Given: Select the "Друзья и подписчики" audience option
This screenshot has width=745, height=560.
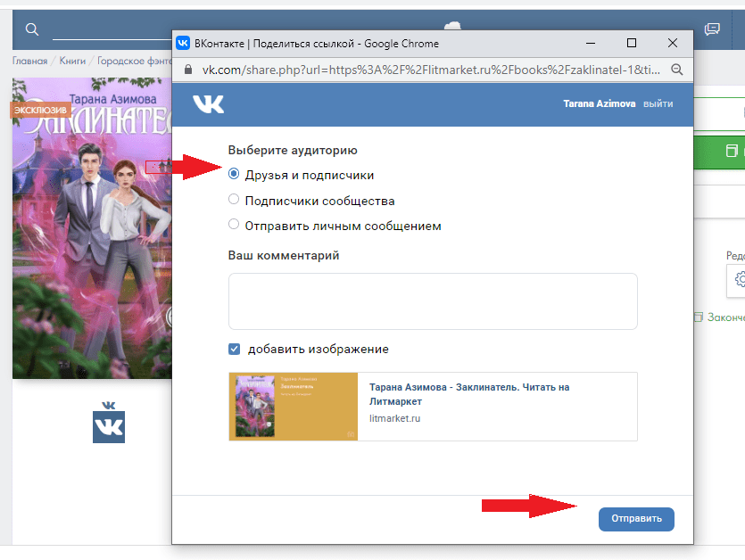Looking at the screenshot, I should coord(234,175).
